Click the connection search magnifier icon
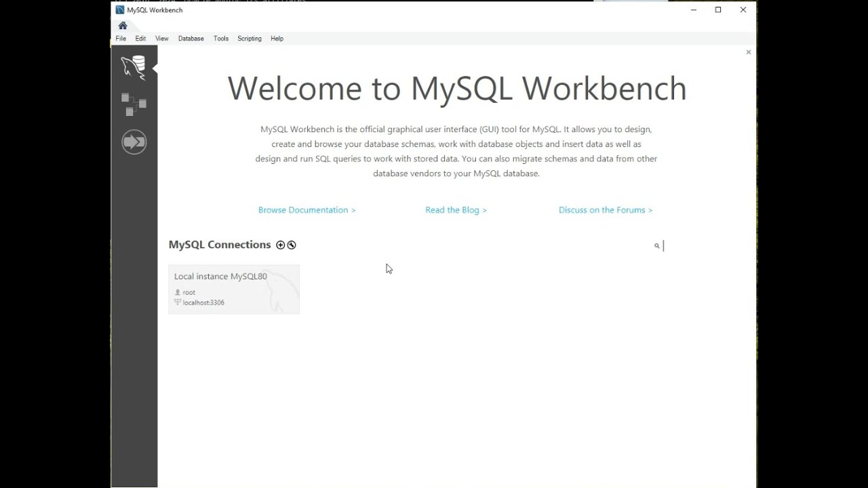The image size is (868, 488). tap(656, 246)
